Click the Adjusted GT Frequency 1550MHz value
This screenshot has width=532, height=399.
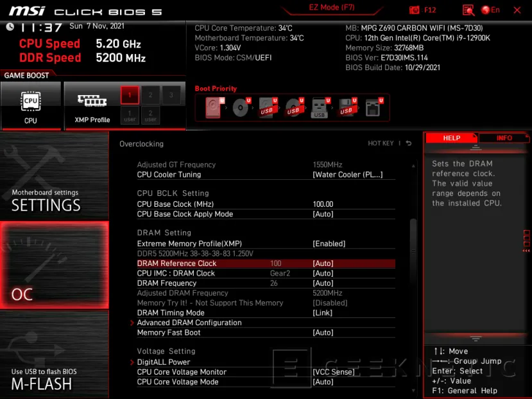[x=327, y=164]
